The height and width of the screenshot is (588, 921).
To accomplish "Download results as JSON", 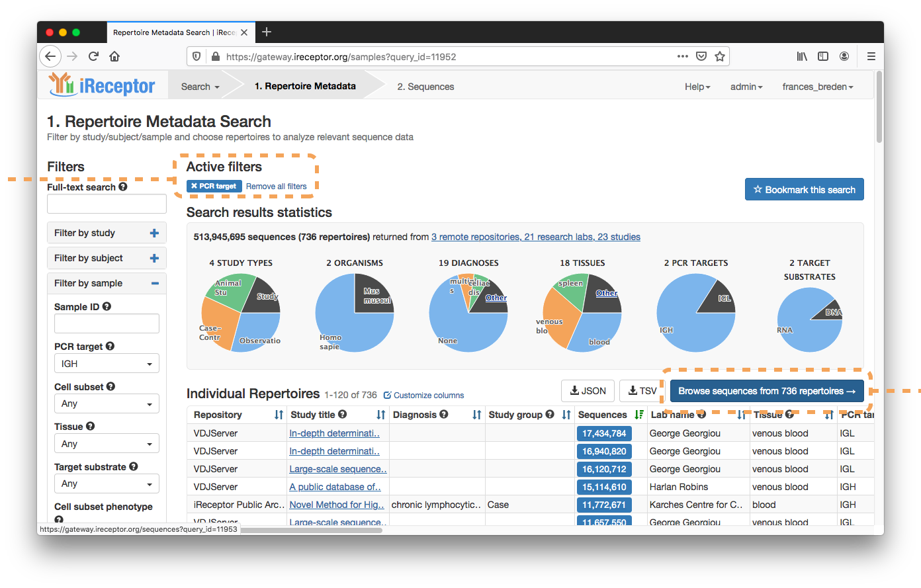I will 588,391.
